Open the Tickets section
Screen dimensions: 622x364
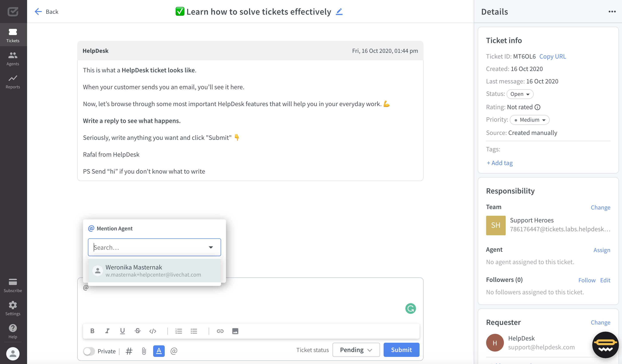(x=13, y=35)
